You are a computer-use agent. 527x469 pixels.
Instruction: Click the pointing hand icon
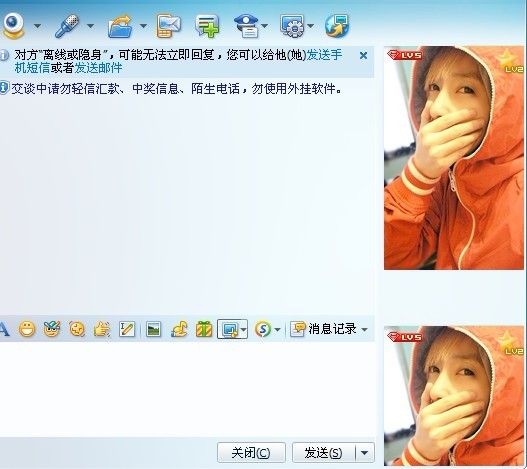(x=102, y=329)
